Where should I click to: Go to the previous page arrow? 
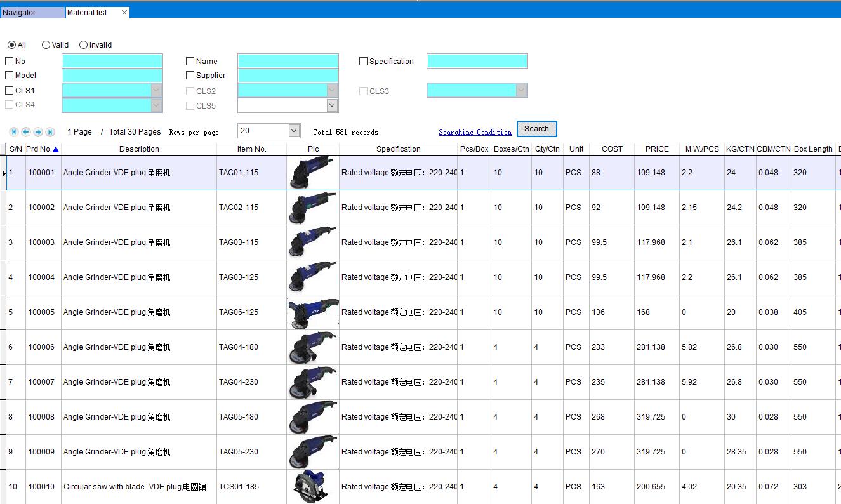pyautogui.click(x=26, y=132)
